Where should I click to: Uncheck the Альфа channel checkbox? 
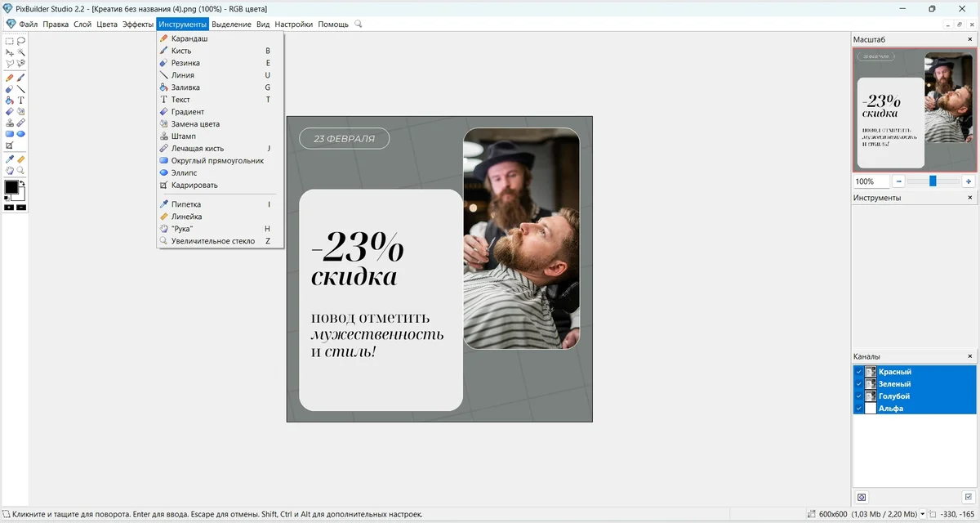(858, 409)
